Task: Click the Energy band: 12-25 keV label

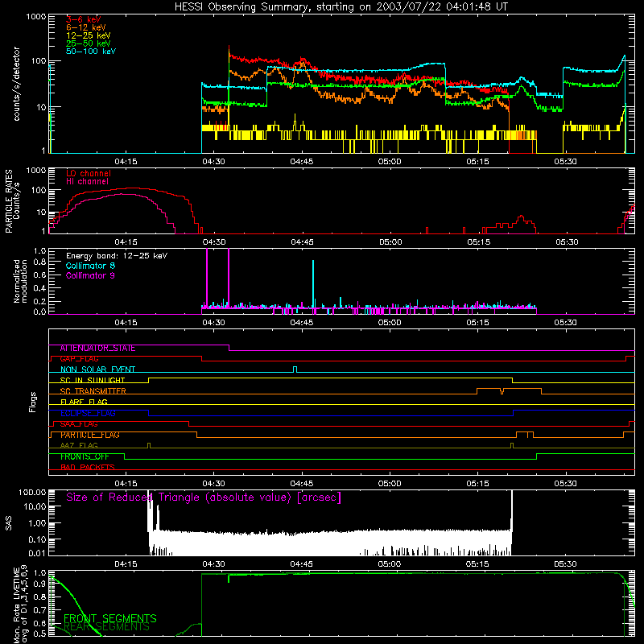Action: click(x=117, y=256)
